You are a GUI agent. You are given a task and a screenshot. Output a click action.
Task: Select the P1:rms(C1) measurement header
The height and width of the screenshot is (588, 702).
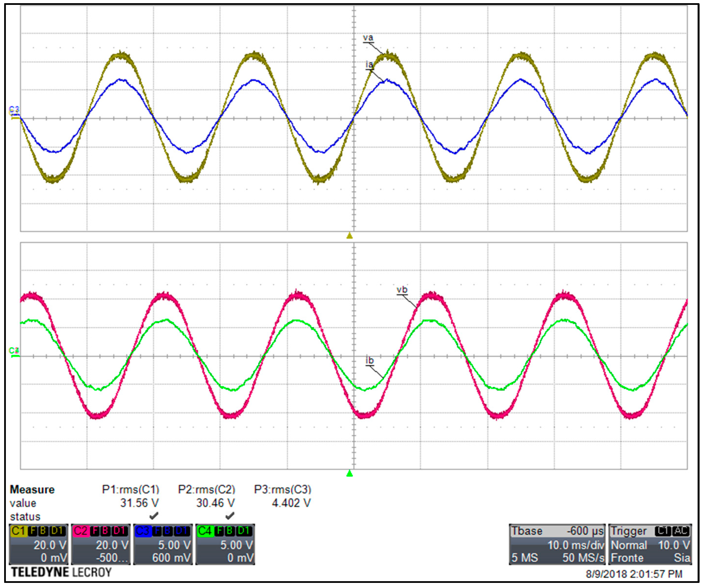click(x=131, y=489)
